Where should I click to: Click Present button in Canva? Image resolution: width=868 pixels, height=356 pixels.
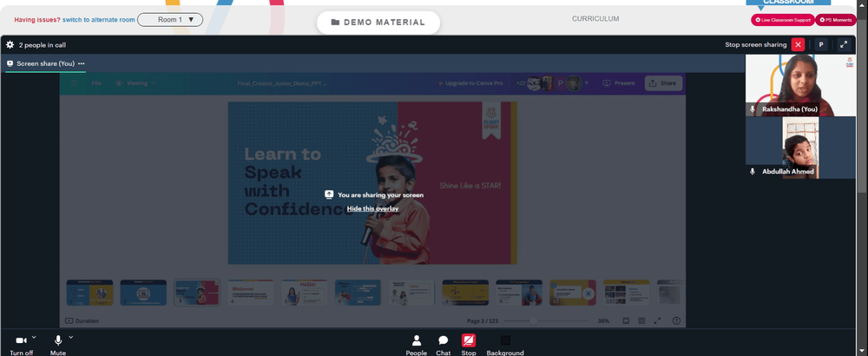[x=619, y=83]
